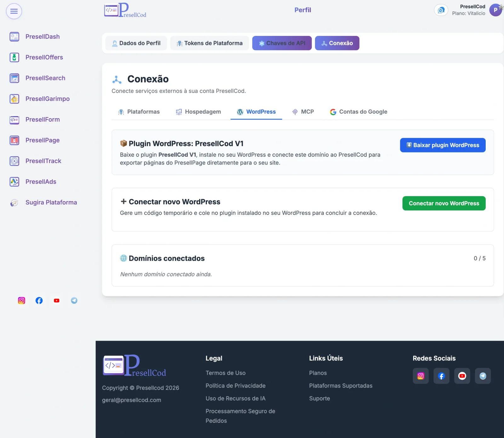Open the profile avatar P

(495, 10)
